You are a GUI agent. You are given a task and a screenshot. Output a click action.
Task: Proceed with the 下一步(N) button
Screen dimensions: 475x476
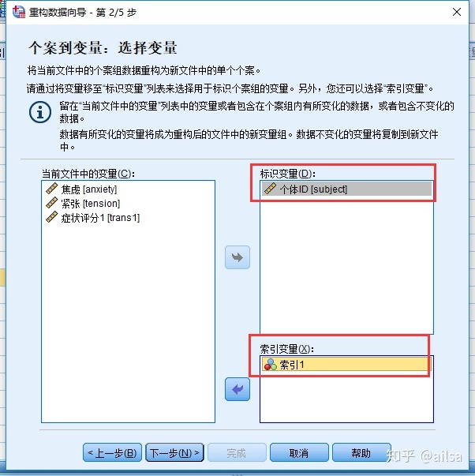coord(174,453)
